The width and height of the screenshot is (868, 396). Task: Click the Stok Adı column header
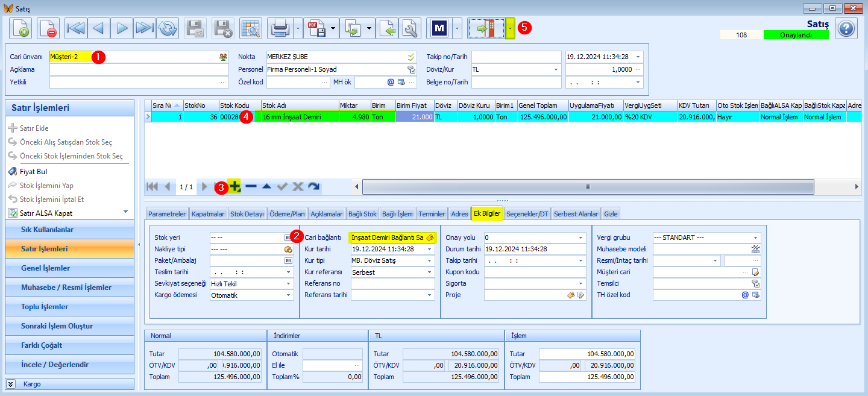300,105
